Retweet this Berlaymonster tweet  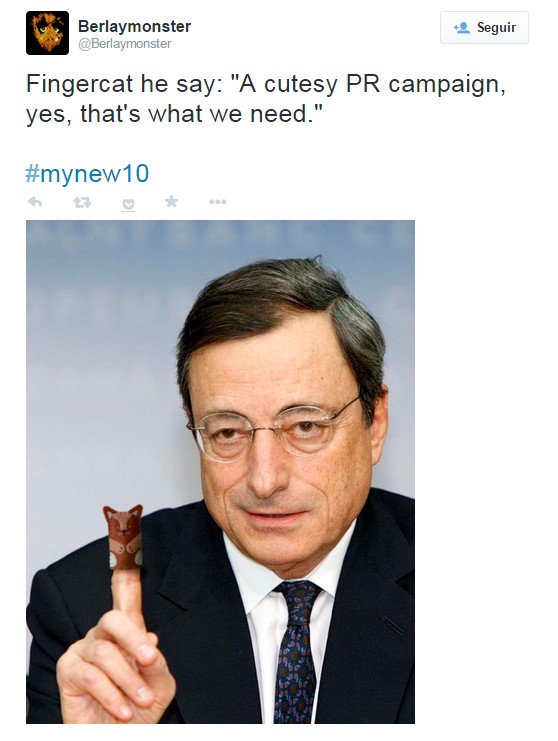pyautogui.click(x=82, y=202)
